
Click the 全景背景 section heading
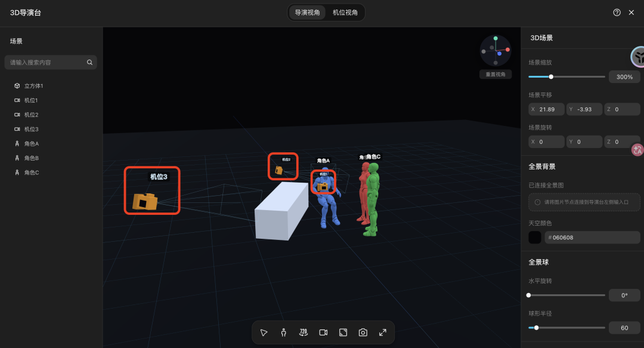[541, 167]
